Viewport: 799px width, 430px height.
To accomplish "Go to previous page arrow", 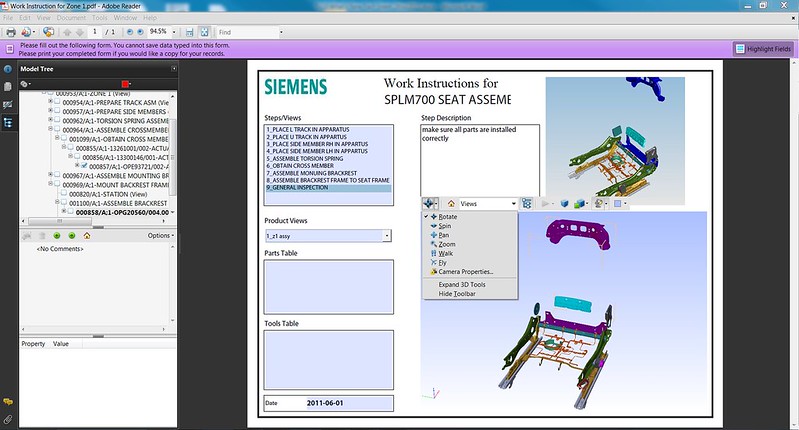I will 67,32.
